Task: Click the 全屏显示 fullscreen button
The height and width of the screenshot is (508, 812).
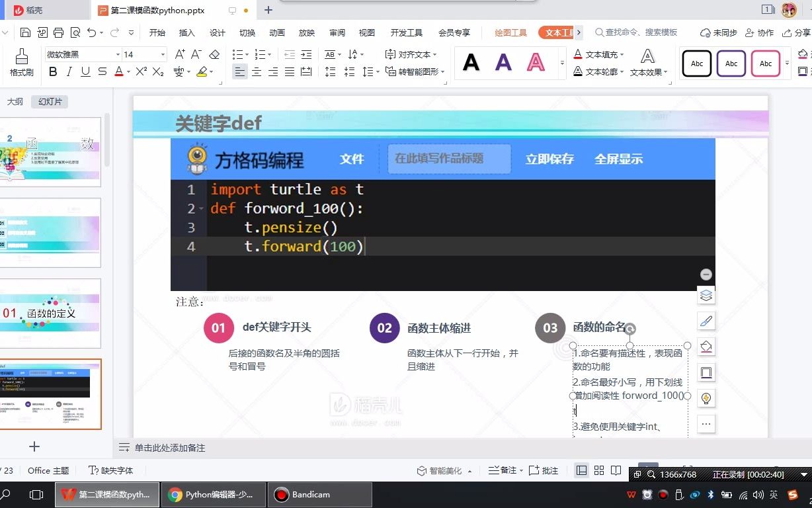Action: [619, 159]
